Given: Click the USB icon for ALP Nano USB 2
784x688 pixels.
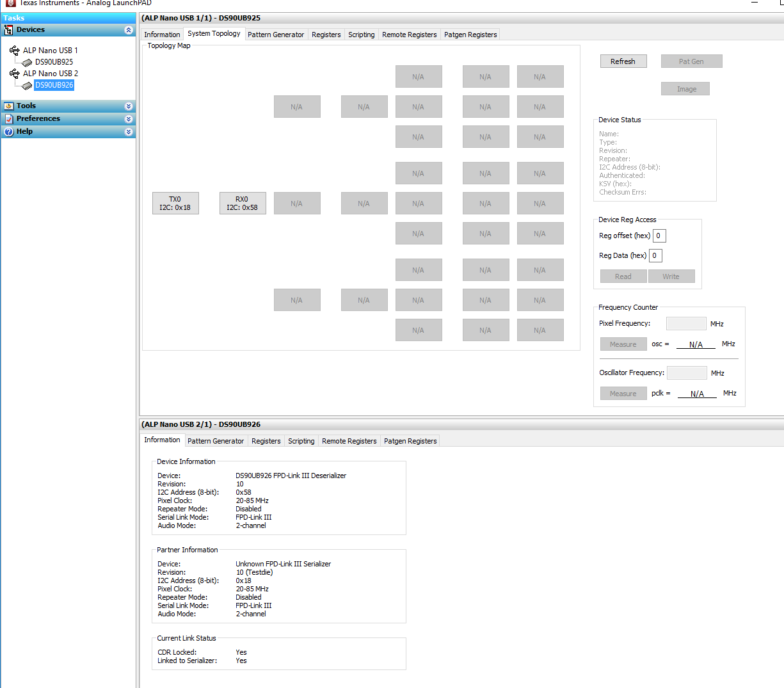Looking at the screenshot, I should pyautogui.click(x=14, y=73).
